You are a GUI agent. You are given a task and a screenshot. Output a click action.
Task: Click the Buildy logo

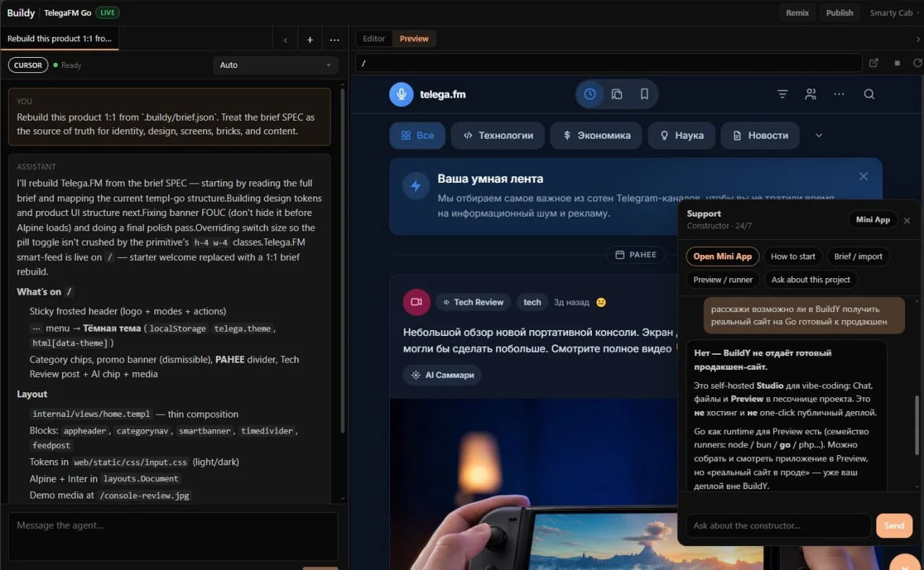point(21,13)
